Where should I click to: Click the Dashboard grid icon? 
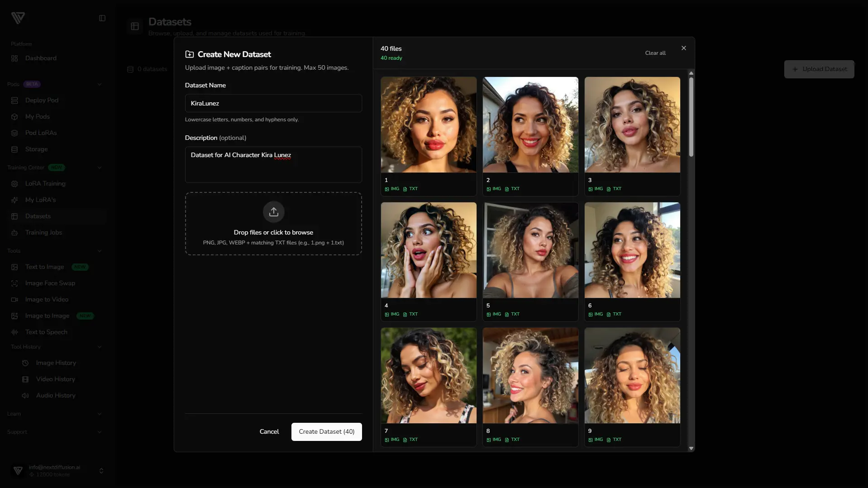pos(14,58)
